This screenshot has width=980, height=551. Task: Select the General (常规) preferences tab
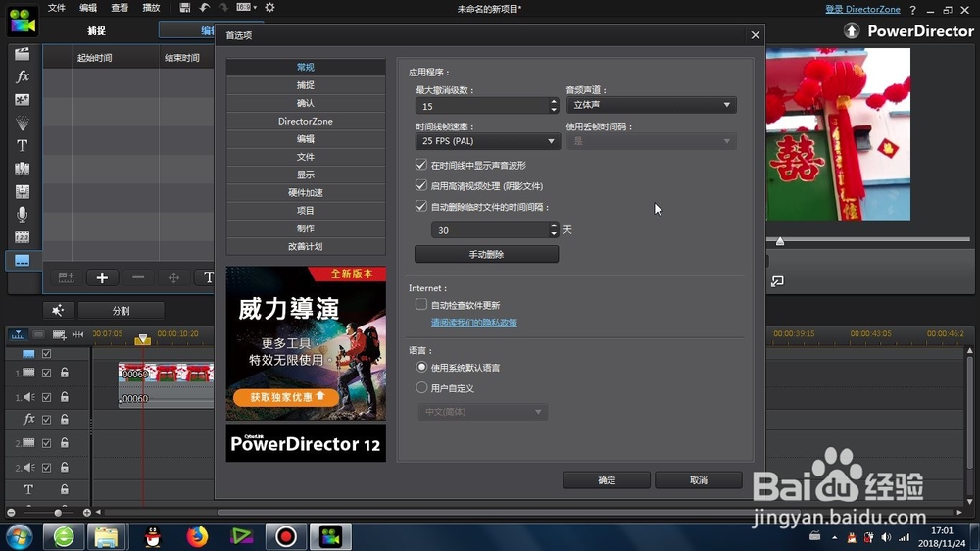(x=306, y=67)
